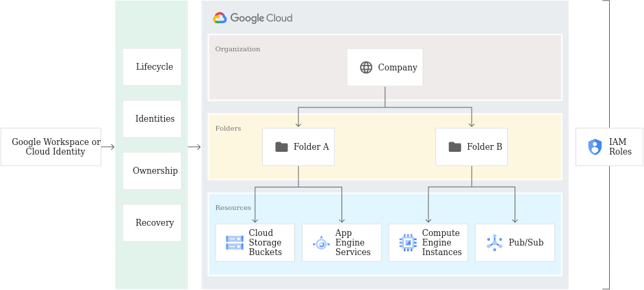
Task: Click the arrow after Cloud Identity box
Action: [x=108, y=147]
